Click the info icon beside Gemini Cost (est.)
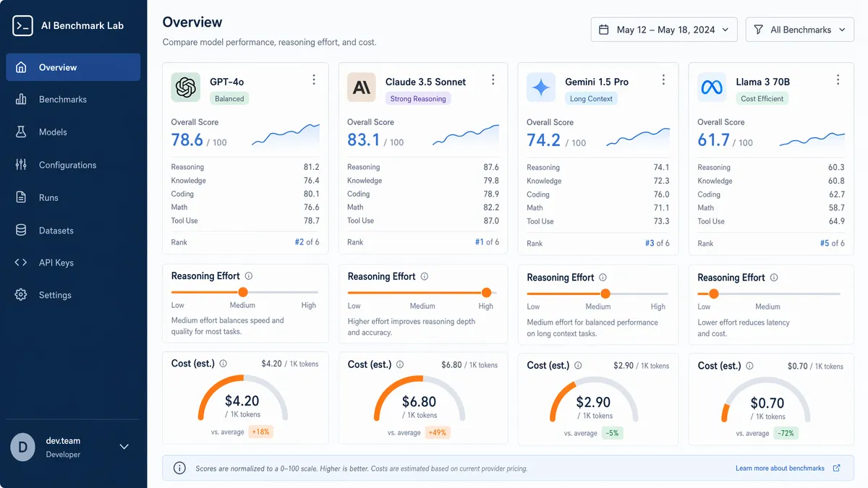 (579, 366)
